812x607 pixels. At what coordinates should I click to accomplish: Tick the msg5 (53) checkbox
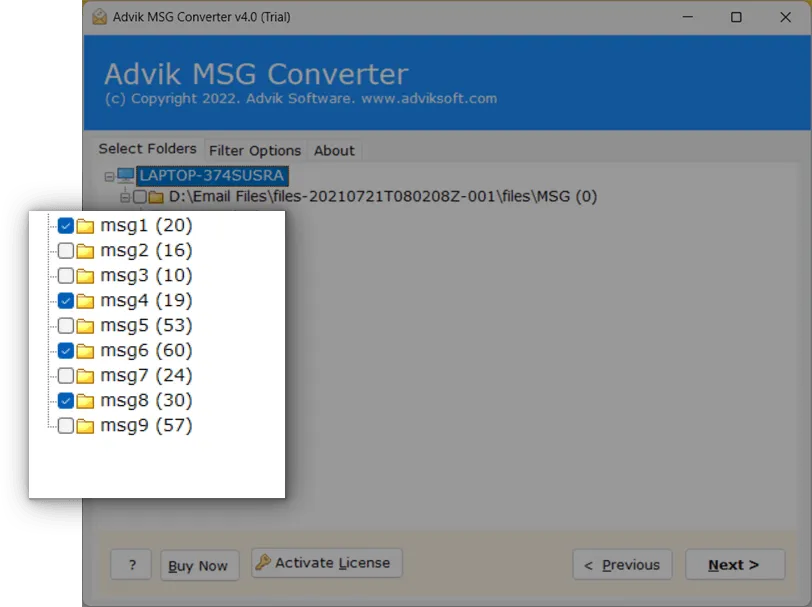coord(66,326)
